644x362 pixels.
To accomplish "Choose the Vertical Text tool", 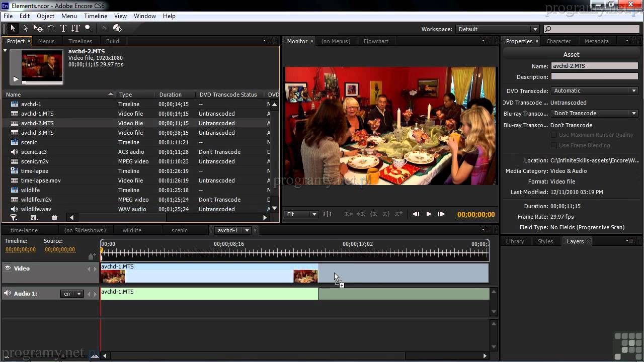I will click(x=75, y=29).
